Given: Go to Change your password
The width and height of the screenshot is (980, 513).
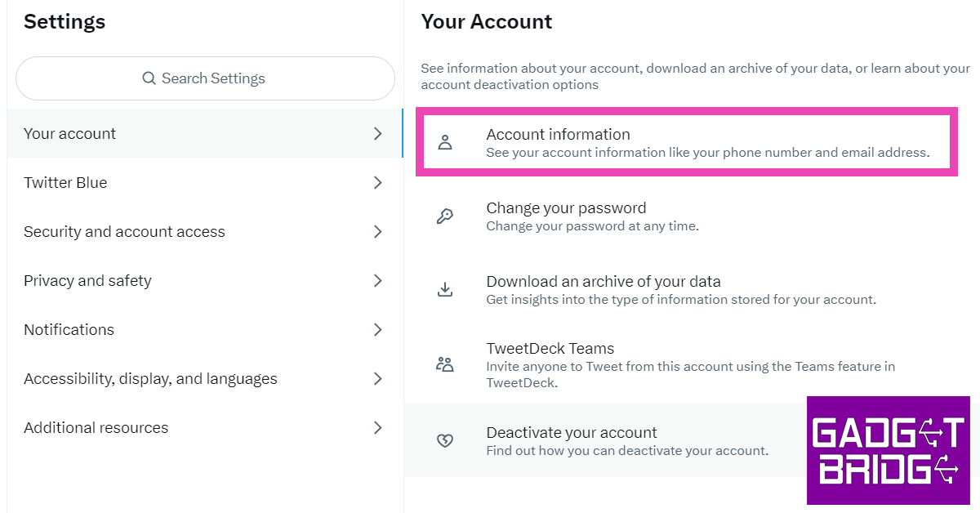Looking at the screenshot, I should [x=566, y=208].
